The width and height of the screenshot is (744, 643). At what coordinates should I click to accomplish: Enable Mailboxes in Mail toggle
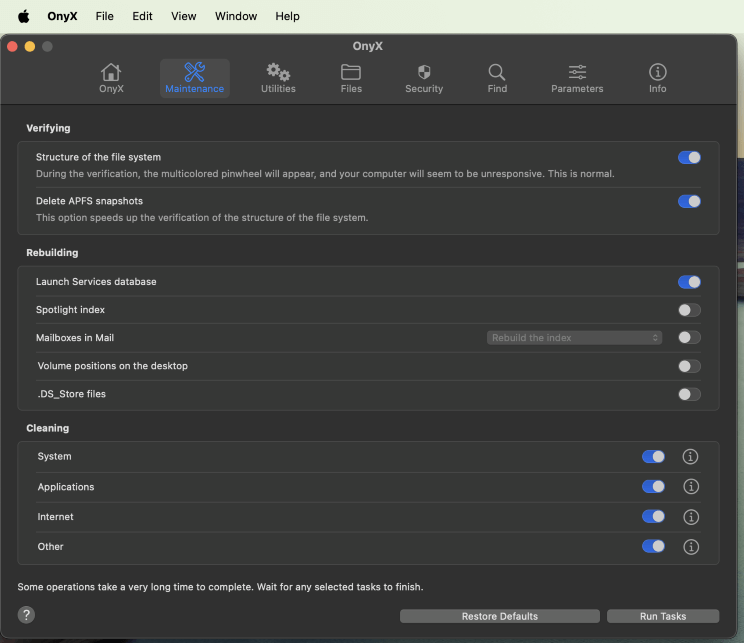[689, 337]
